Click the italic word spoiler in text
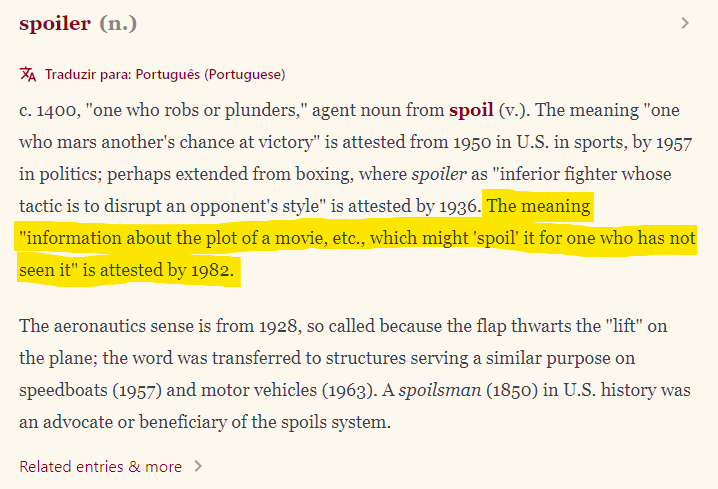Image resolution: width=718 pixels, height=489 pixels. coord(440,174)
